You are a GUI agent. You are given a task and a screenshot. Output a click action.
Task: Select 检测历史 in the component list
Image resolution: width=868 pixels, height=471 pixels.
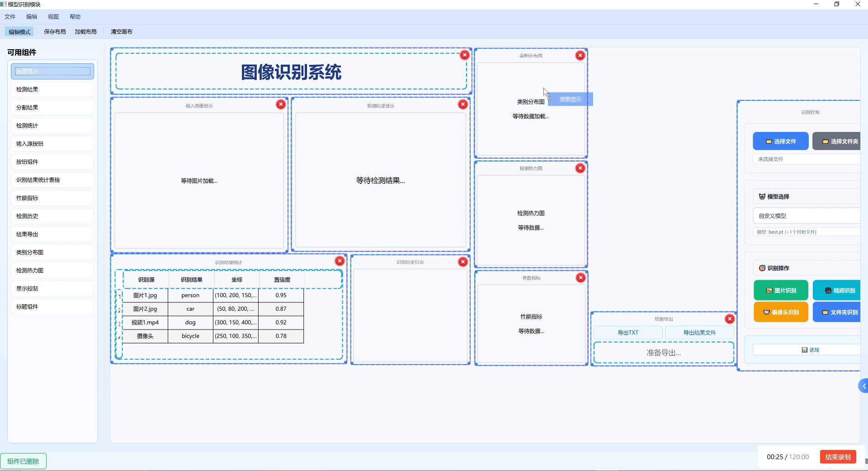[x=52, y=216]
